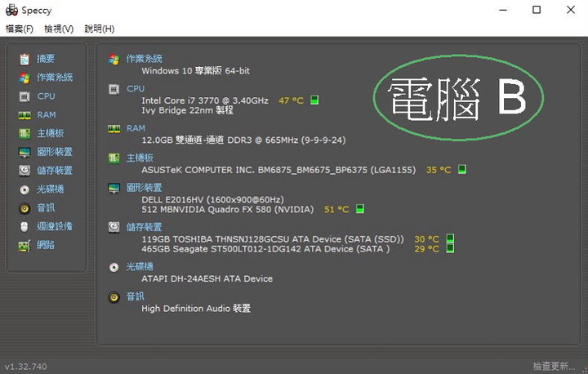Select 週邊設備 label in the sidebar
588x374 pixels.
pyautogui.click(x=55, y=226)
